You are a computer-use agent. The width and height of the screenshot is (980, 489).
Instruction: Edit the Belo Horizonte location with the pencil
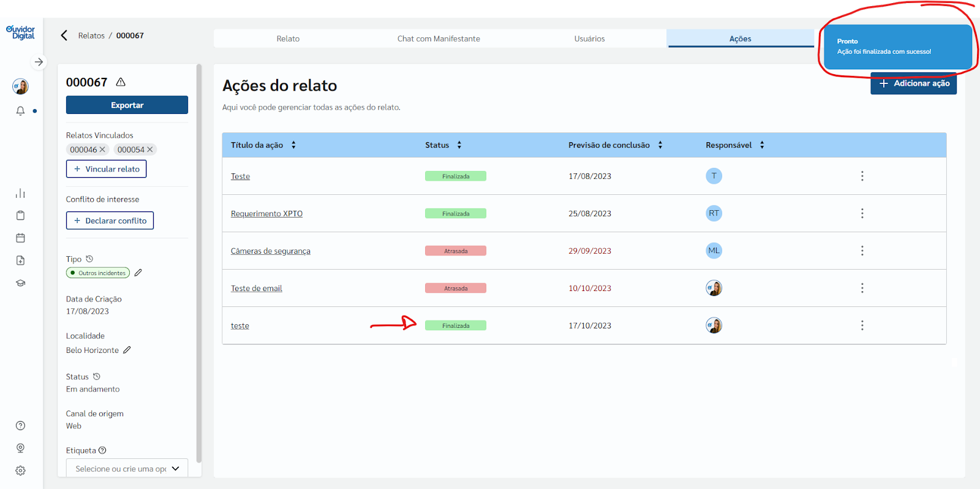tap(127, 350)
